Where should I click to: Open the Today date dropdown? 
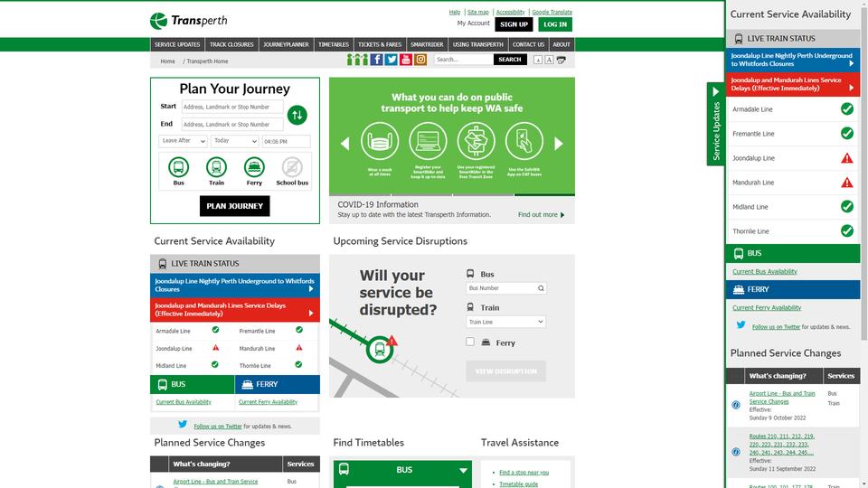pos(235,141)
